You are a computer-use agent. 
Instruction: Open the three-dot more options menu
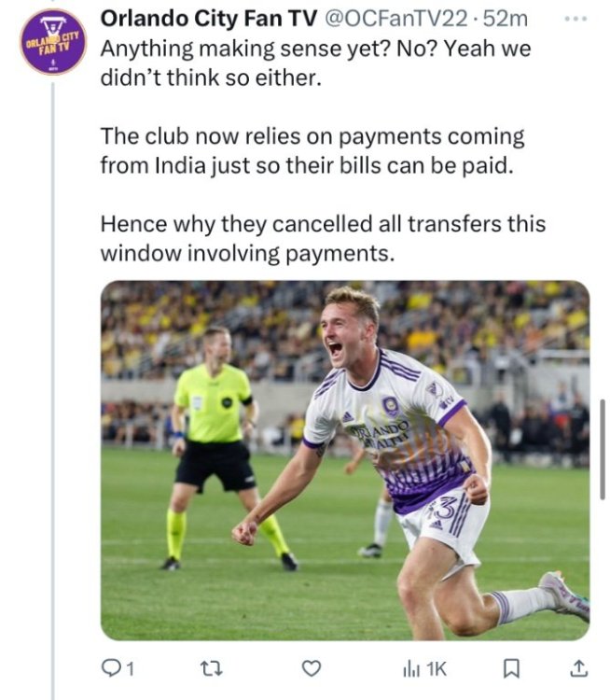(575, 19)
